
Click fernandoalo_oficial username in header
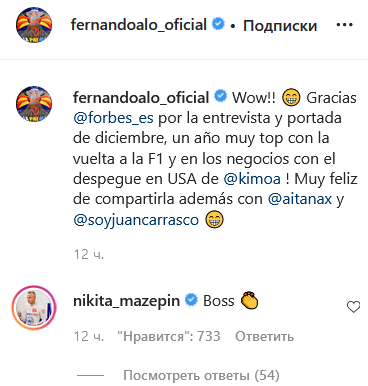tap(139, 25)
